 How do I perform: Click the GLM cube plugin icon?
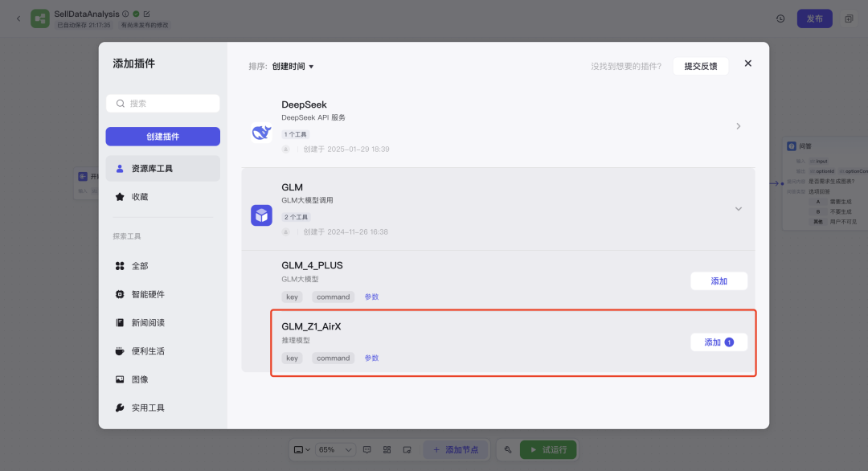(261, 215)
